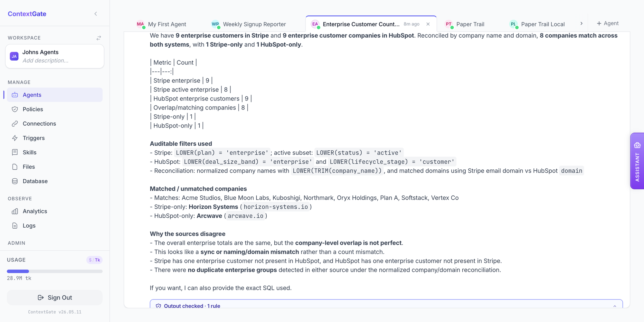Viewport: 644px width, 322px height.
Task: Go to Connections
Action: tap(55, 124)
